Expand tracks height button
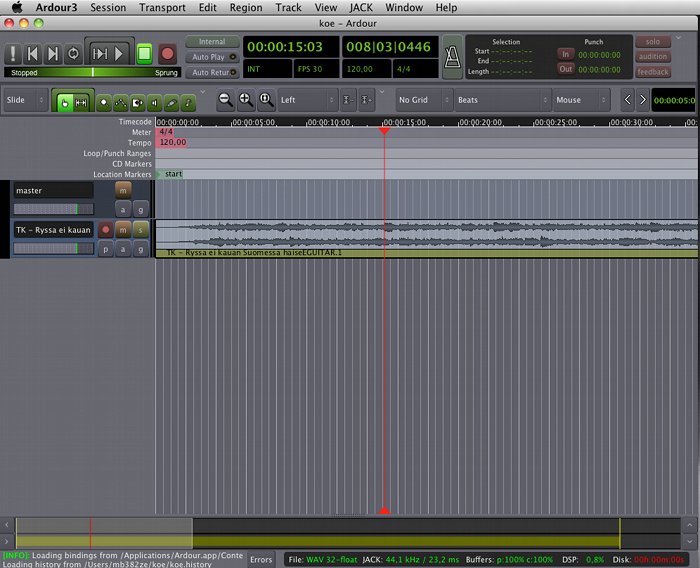Image resolution: width=700 pixels, height=568 pixels. 367,100
